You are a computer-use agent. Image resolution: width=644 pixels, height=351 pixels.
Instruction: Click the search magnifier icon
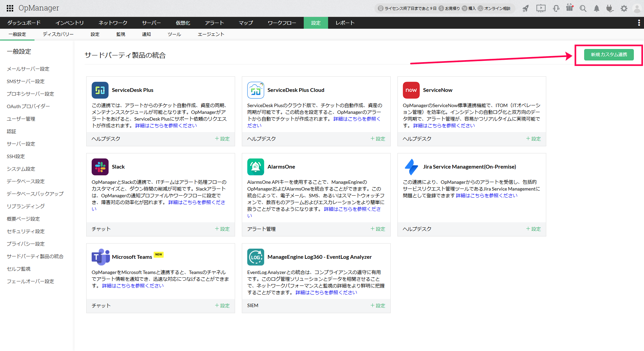pos(583,8)
